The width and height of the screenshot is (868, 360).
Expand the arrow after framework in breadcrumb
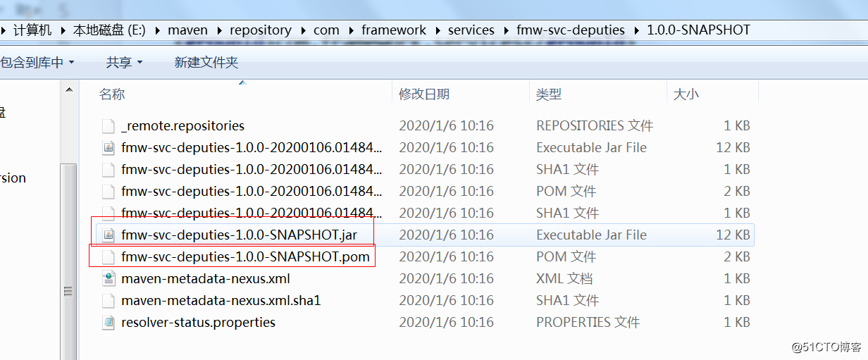pyautogui.click(x=437, y=30)
